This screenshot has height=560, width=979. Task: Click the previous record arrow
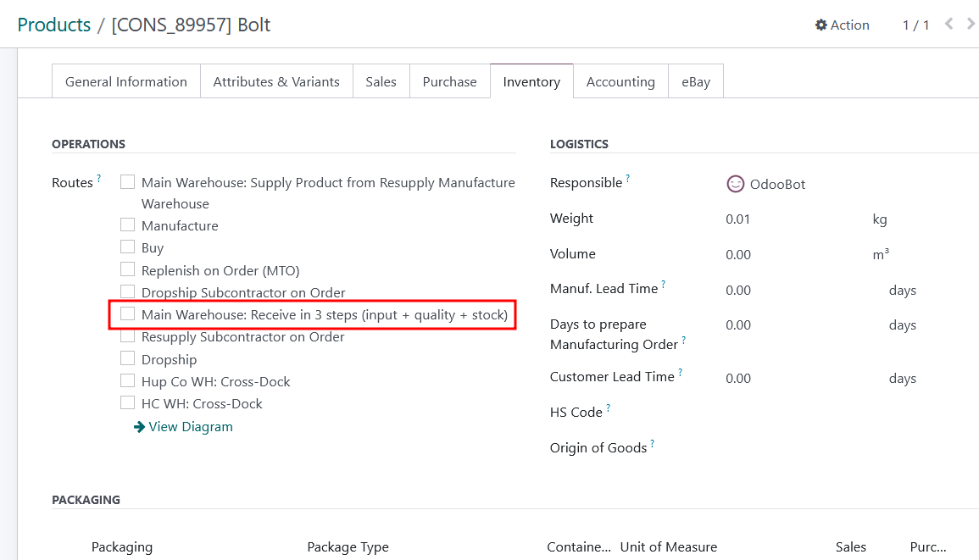tap(948, 25)
